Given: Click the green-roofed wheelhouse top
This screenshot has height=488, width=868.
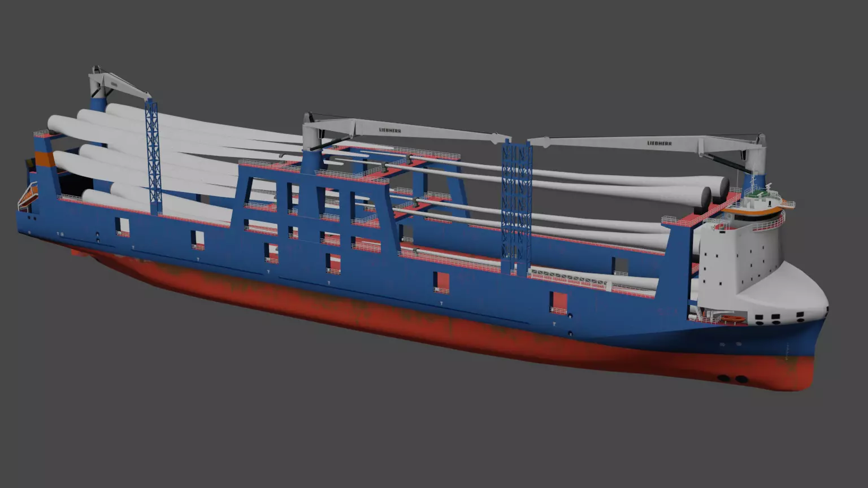Looking at the screenshot, I should click(761, 196).
